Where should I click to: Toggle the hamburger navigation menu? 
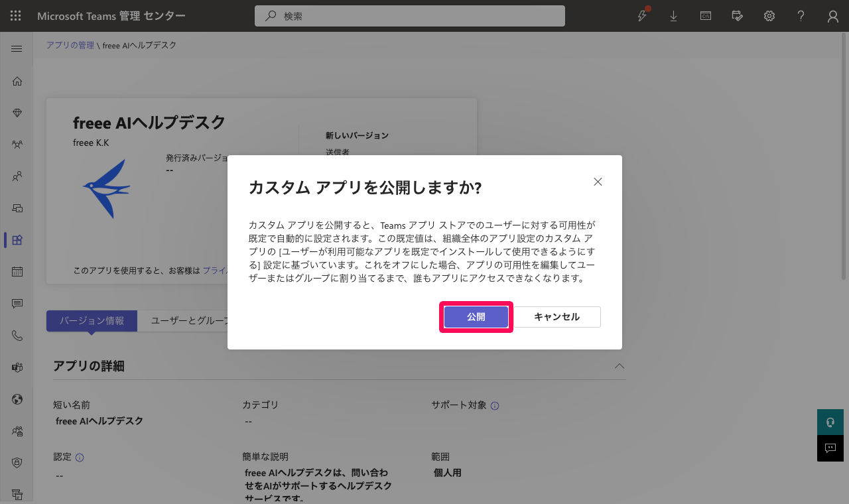click(x=17, y=49)
